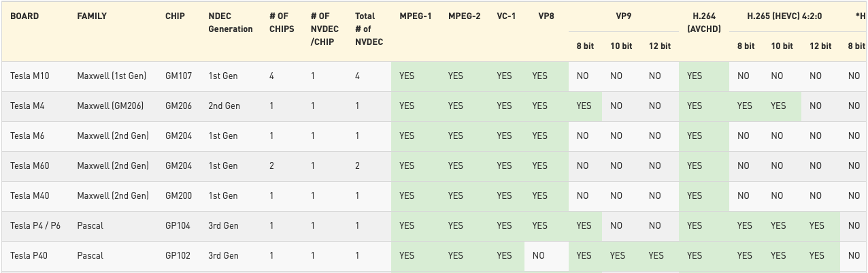Screen dimensions: 868x273
Task: Click the BOARD column header
Action: click(x=24, y=16)
